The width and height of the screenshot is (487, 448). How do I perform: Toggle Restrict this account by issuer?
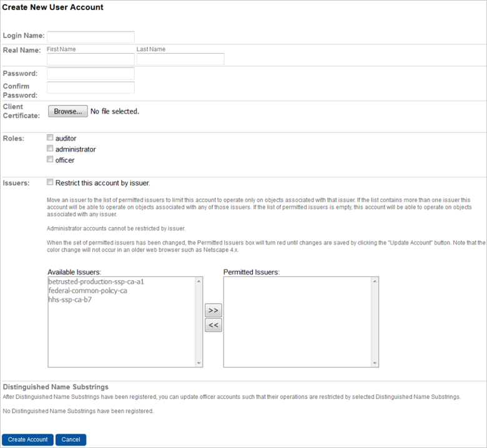pyautogui.click(x=50, y=183)
